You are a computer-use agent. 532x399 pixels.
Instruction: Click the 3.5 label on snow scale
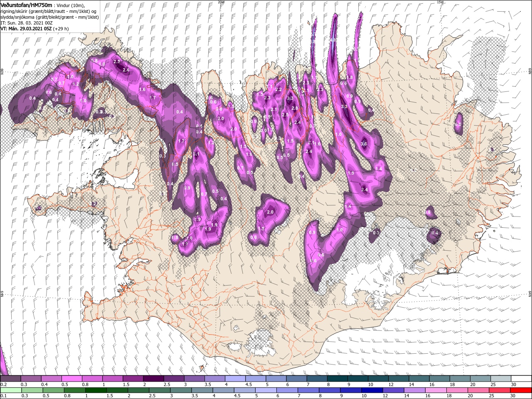(208, 384)
